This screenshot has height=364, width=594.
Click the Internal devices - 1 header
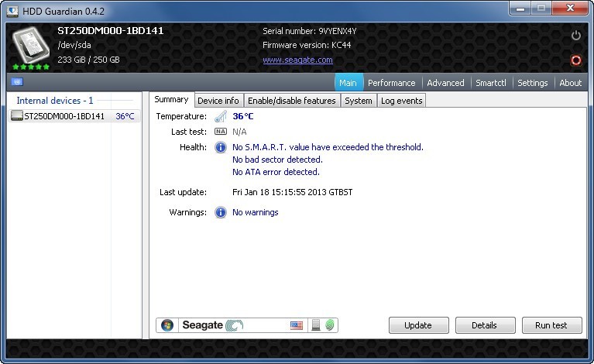(55, 101)
